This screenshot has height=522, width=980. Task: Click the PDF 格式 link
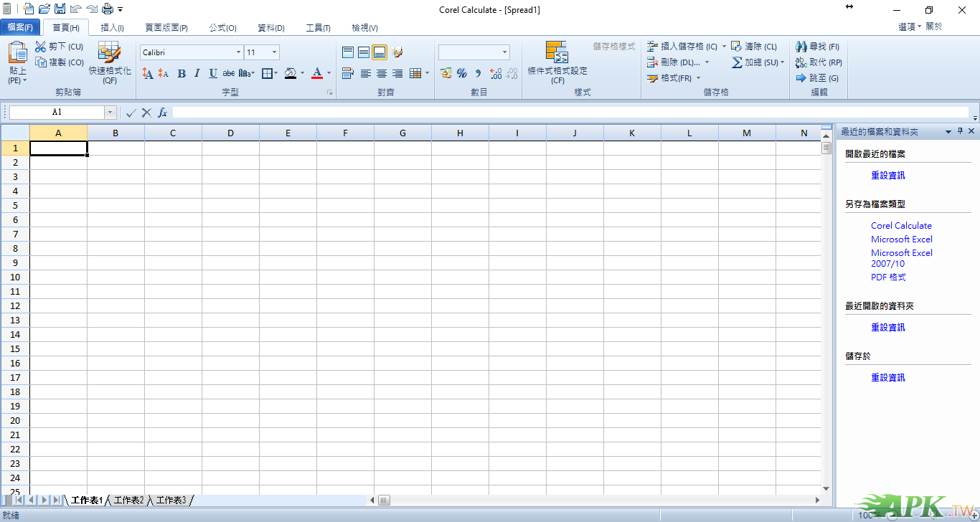(888, 277)
